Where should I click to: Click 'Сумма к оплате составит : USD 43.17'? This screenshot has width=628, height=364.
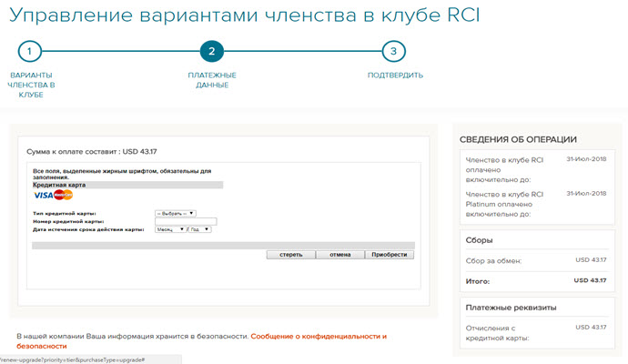click(92, 152)
